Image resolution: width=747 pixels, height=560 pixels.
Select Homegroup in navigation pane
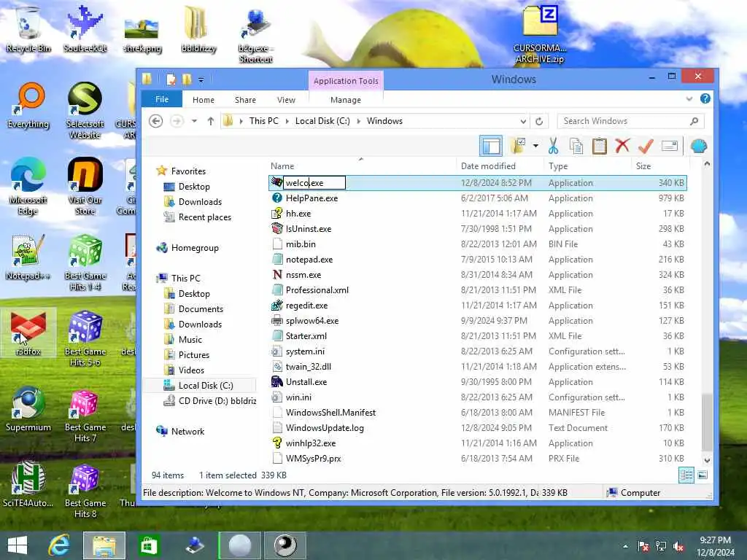pos(195,248)
